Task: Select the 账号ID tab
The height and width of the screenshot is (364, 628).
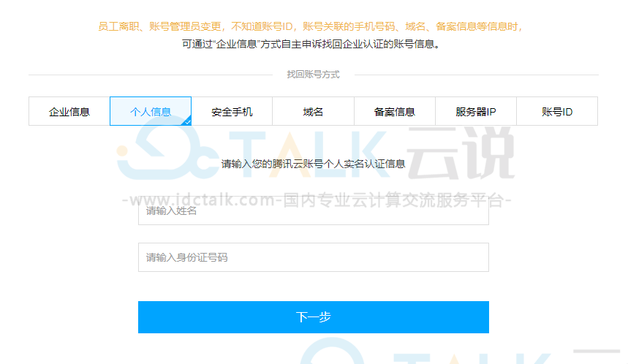Action: pyautogui.click(x=557, y=111)
